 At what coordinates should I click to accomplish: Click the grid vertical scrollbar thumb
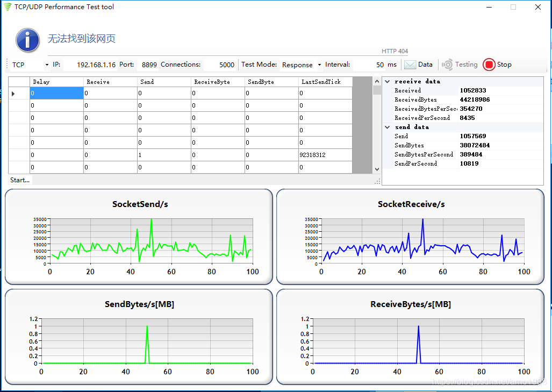coord(377,90)
